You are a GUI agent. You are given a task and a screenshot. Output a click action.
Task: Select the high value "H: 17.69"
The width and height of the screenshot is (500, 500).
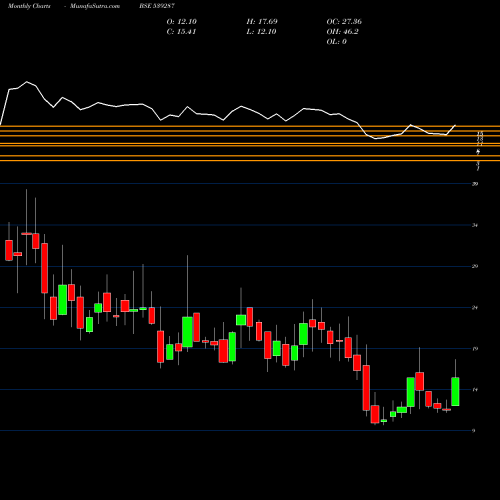tap(262, 22)
